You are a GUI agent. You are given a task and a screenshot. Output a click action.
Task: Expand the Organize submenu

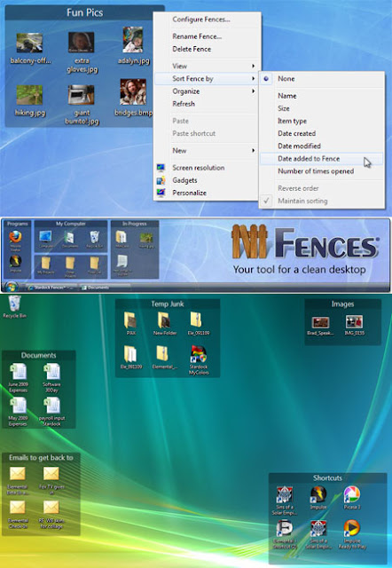(x=207, y=91)
